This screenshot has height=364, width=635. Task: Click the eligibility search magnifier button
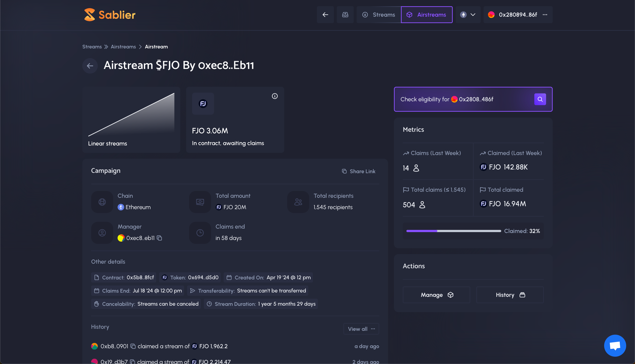point(540,99)
